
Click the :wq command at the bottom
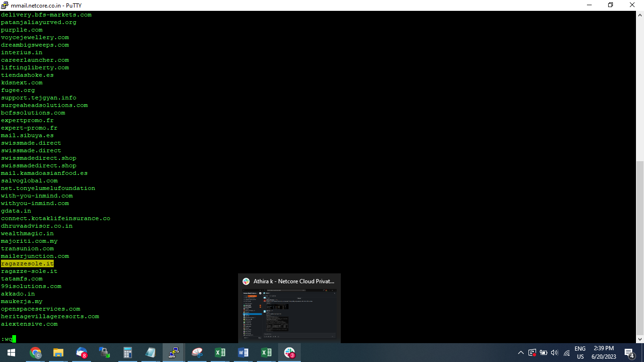[x=7, y=339]
